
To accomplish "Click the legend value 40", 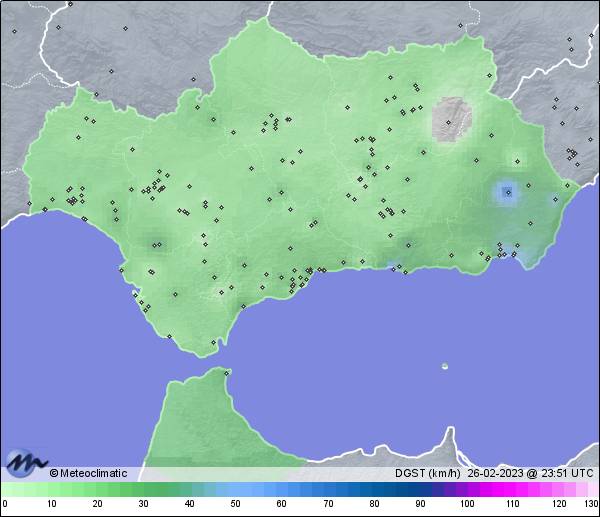I will coord(189,504).
